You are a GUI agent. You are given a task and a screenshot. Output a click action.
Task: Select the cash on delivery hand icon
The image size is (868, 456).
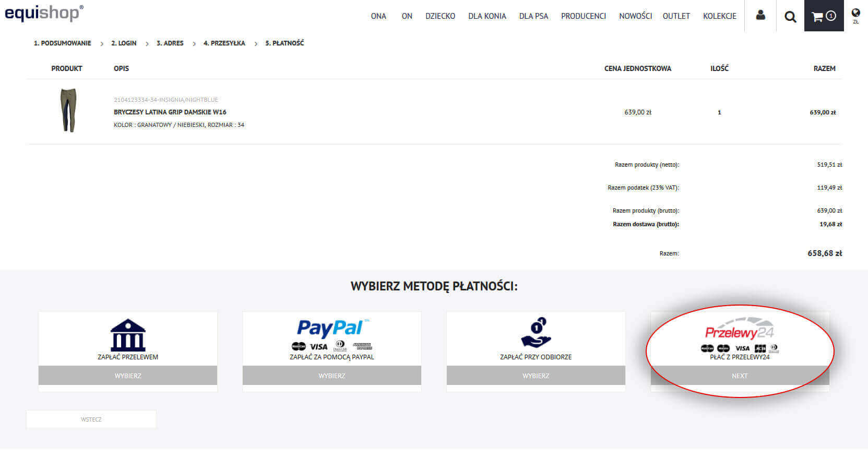[536, 333]
